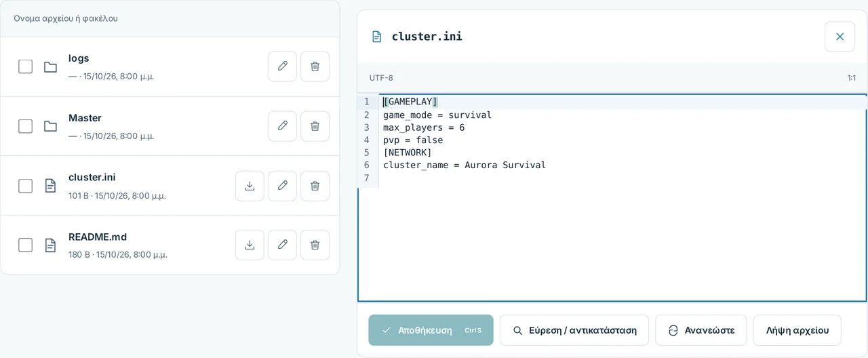Click the UTF-8 encoding label
Screen dimensions: 868x358
click(381, 78)
